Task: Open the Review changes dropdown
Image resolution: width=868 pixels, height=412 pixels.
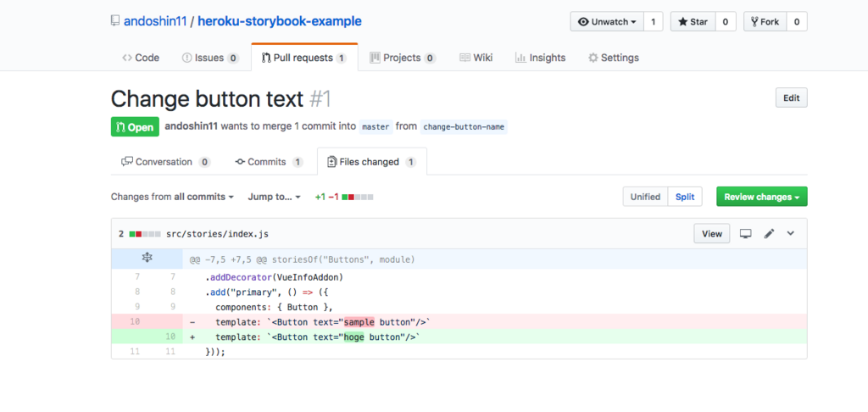Action: tap(761, 197)
